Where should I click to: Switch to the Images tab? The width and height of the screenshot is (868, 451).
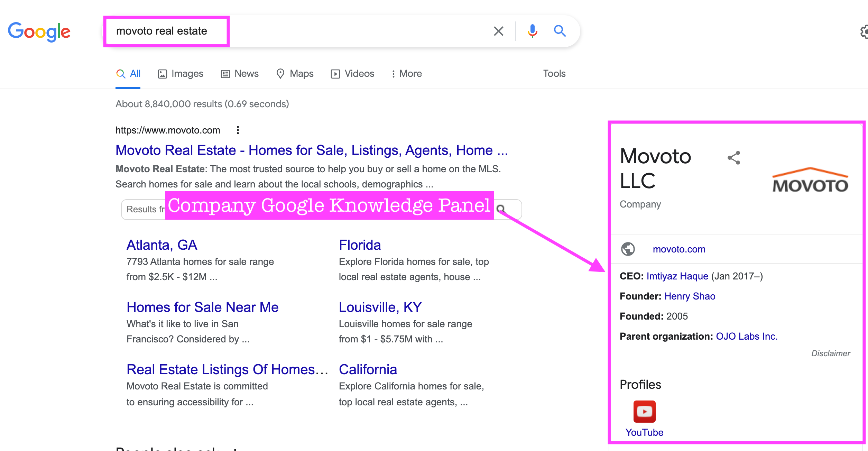click(x=181, y=74)
